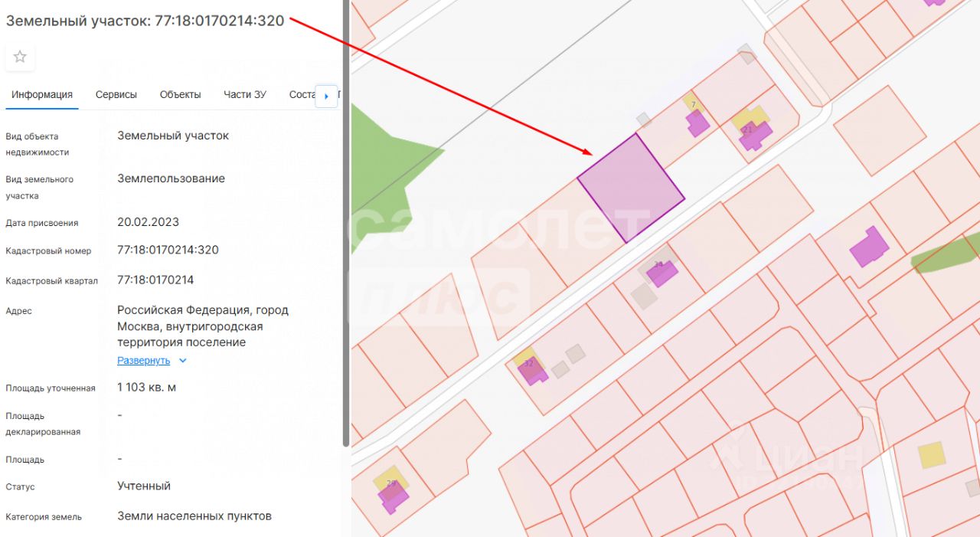
Task: Switch to the Сервисы tab
Action: tap(116, 95)
